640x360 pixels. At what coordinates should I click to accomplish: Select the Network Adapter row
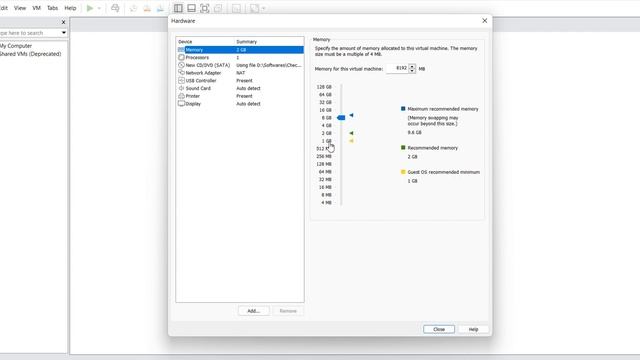(x=240, y=73)
